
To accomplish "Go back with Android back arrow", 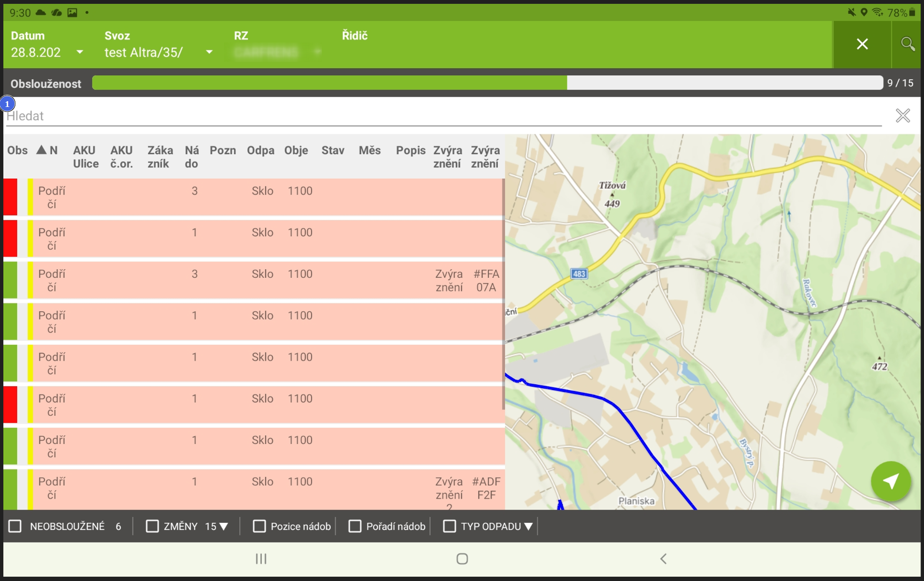I will click(663, 559).
